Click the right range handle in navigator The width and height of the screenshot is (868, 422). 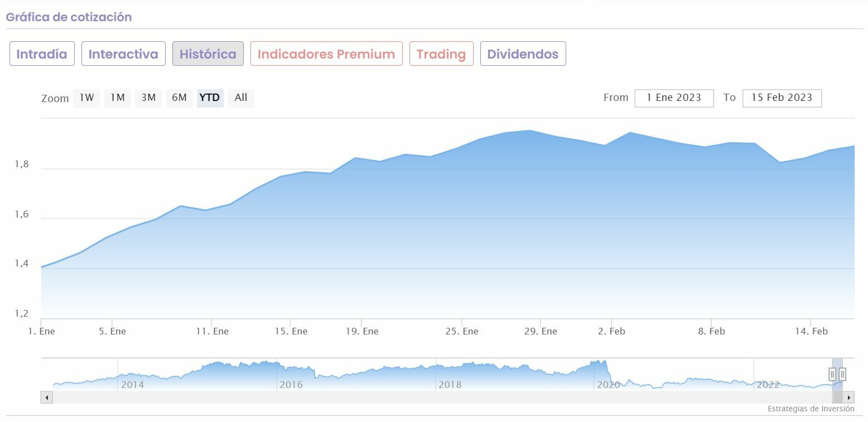pos(842,374)
